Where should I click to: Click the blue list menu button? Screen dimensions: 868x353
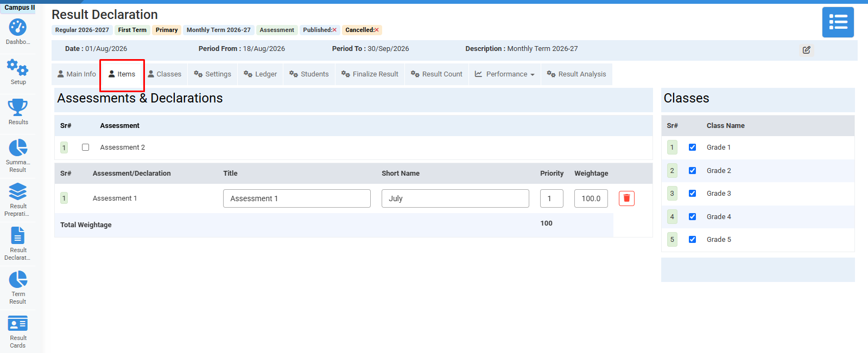point(838,22)
